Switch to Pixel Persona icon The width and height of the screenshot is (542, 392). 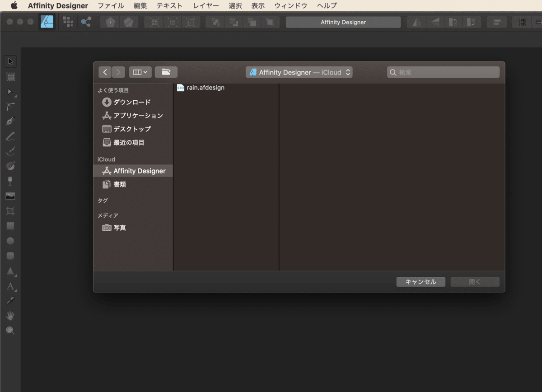(68, 22)
